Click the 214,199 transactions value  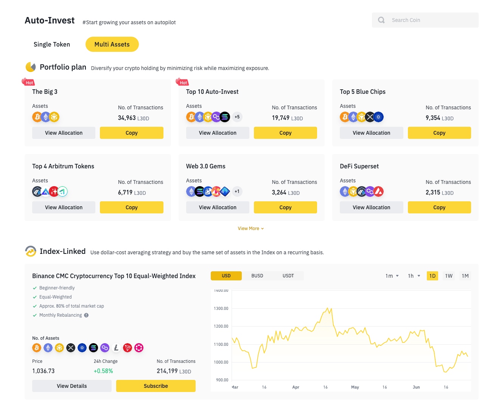coord(167,371)
